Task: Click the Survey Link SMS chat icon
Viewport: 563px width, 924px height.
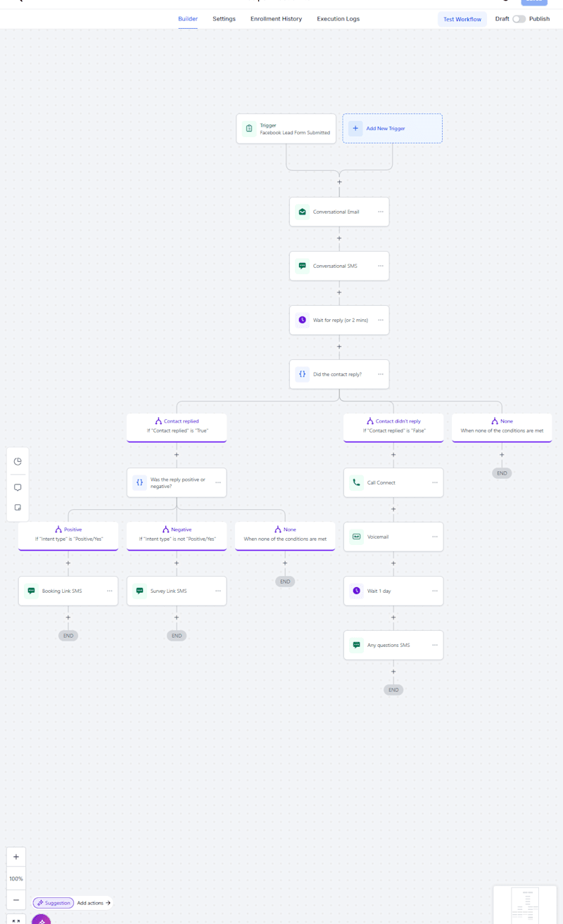Action: (140, 591)
